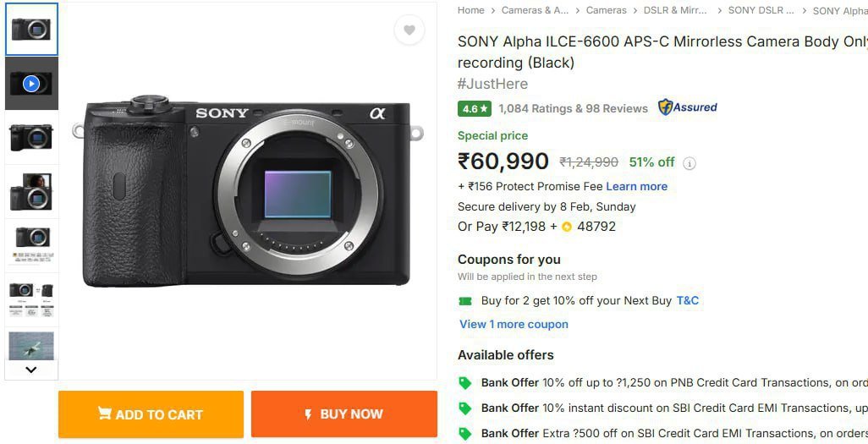Click the Flipkart Assured badge
This screenshot has height=444, width=868.
pyautogui.click(x=688, y=107)
